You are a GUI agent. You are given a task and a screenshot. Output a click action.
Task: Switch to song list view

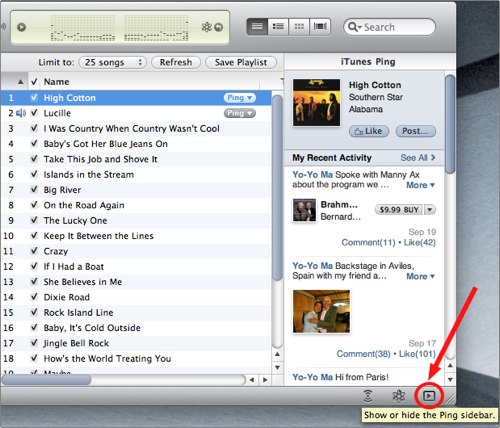click(257, 27)
